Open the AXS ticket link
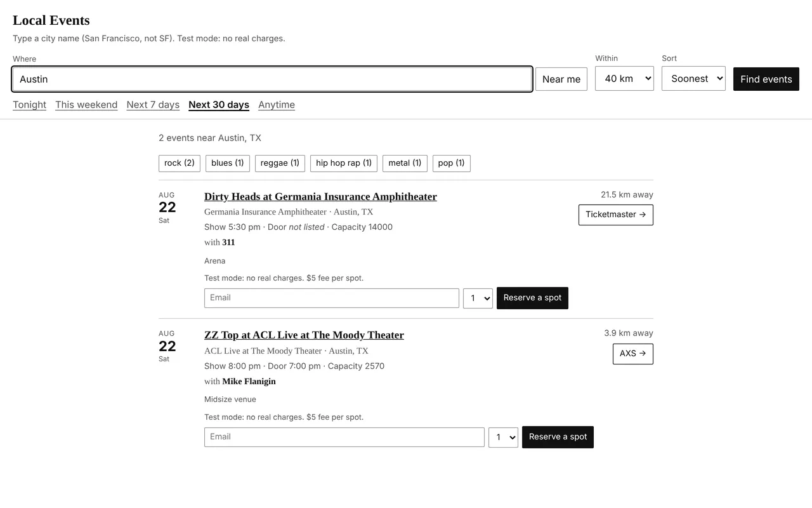The height and width of the screenshot is (508, 812). click(x=633, y=354)
